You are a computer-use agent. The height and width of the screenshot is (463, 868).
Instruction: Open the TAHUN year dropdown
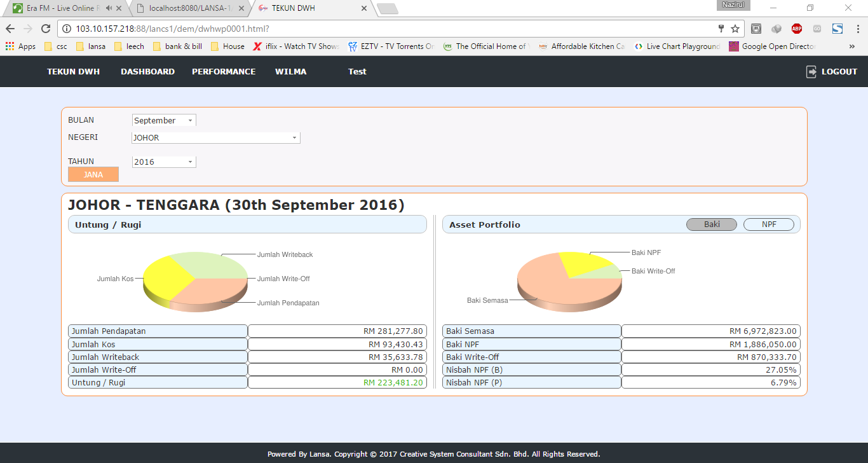pyautogui.click(x=164, y=162)
